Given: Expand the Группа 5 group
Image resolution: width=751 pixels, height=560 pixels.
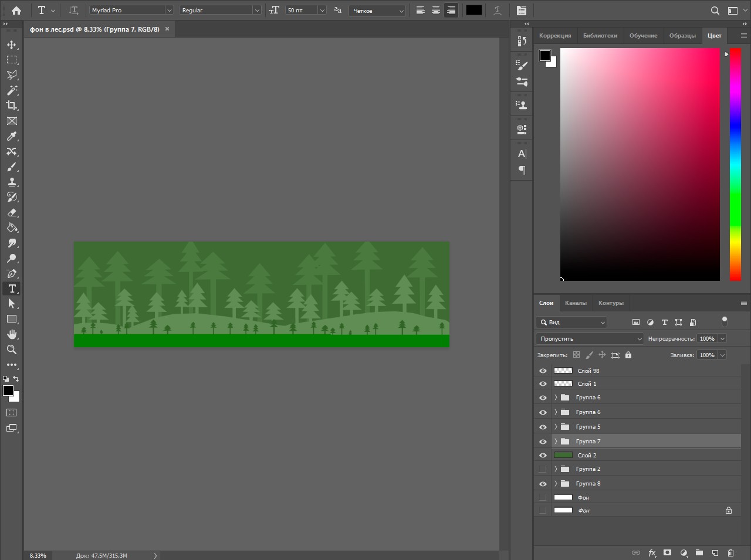Looking at the screenshot, I should tap(556, 427).
